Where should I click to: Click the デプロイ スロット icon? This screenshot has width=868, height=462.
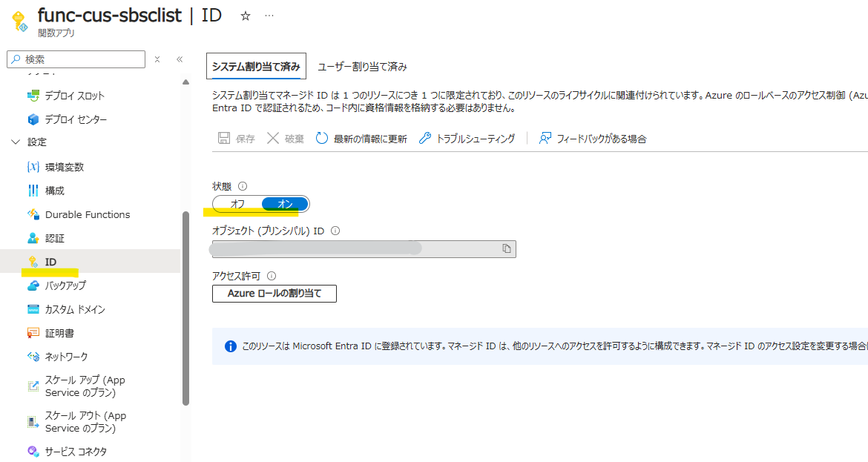tap(33, 96)
